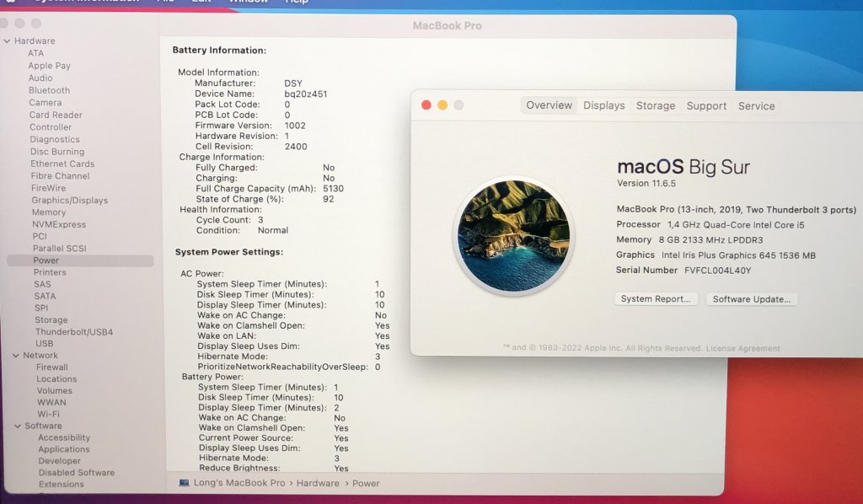Select Diagnostics in the sidebar
863x504 pixels.
55,139
